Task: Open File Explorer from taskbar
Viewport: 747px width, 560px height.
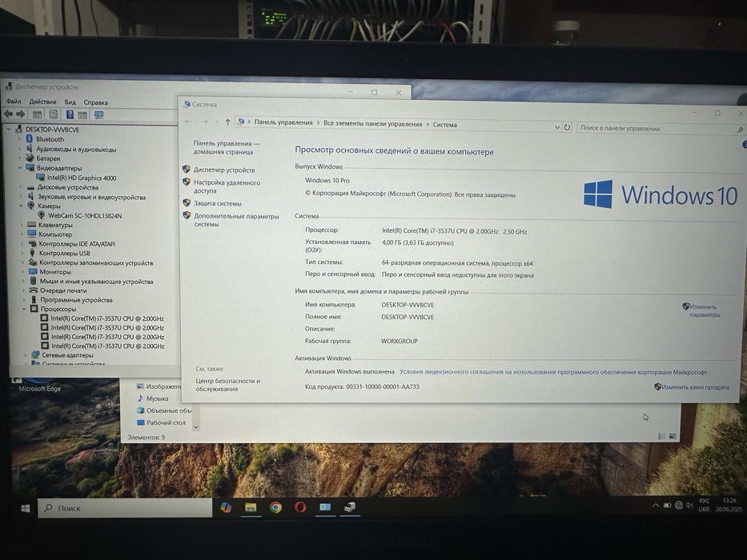Action: click(251, 507)
